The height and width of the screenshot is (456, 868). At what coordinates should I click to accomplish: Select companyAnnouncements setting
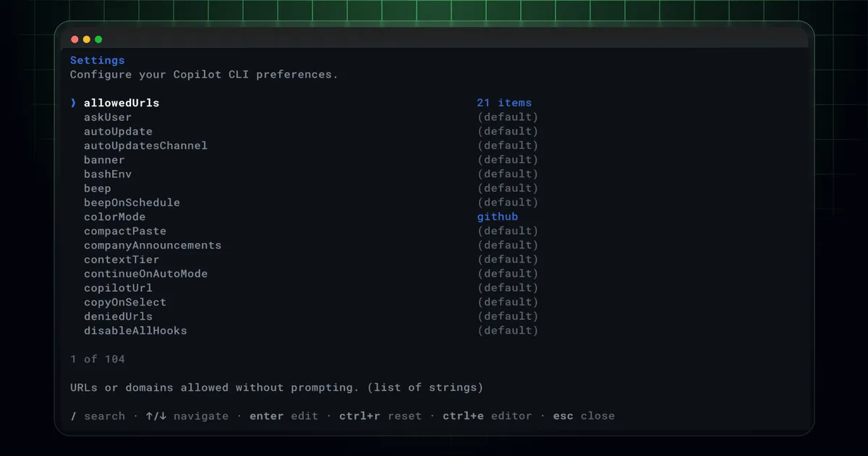[153, 245]
